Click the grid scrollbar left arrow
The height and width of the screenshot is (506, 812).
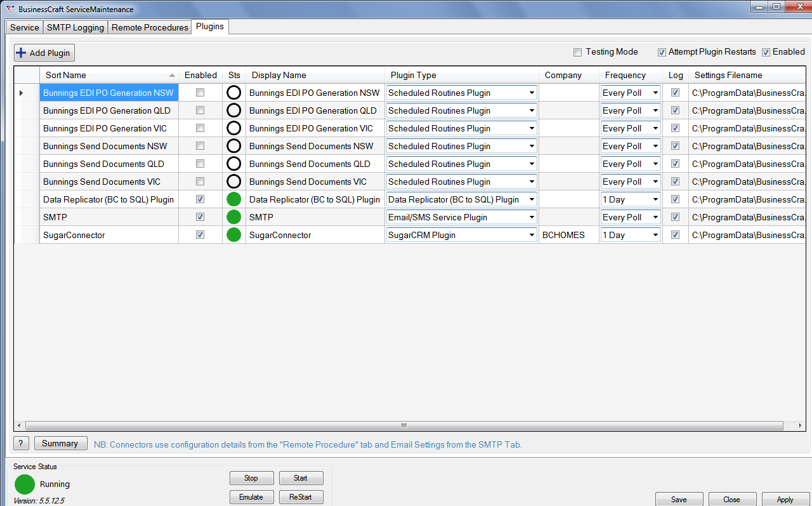coord(18,425)
